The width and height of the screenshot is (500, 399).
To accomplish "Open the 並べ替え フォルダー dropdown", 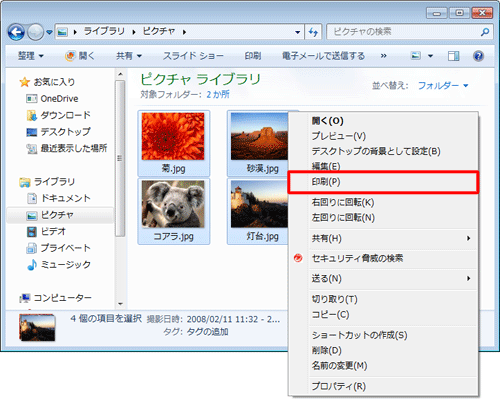I will 443,86.
